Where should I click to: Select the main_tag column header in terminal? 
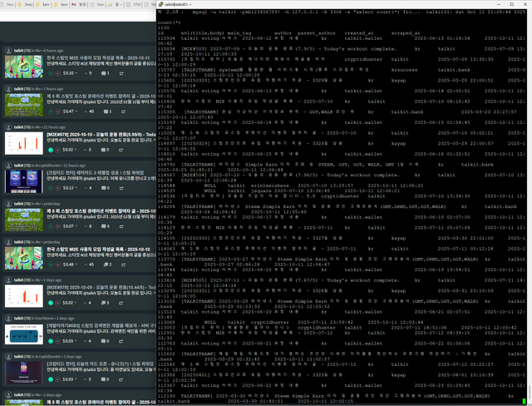239,33
